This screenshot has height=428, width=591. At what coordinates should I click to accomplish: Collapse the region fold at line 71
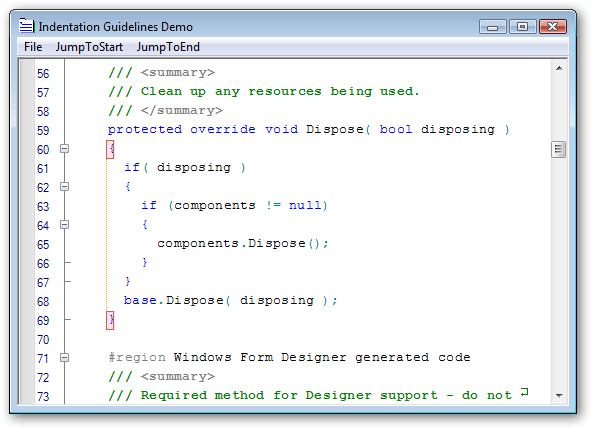[x=64, y=358]
